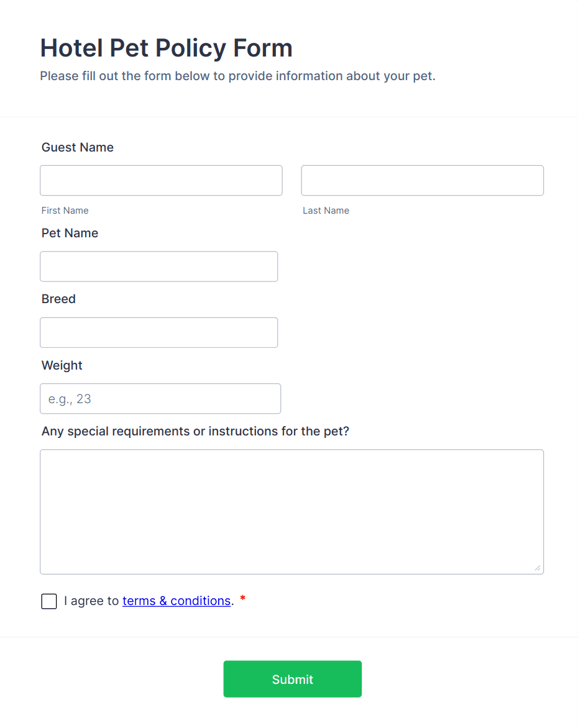
Task: Click the Weight label
Action: click(62, 365)
